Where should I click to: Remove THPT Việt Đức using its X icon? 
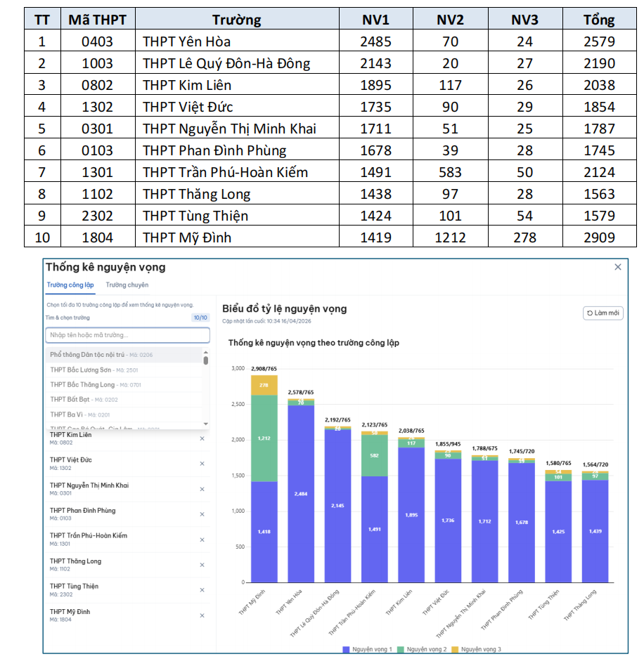[202, 464]
